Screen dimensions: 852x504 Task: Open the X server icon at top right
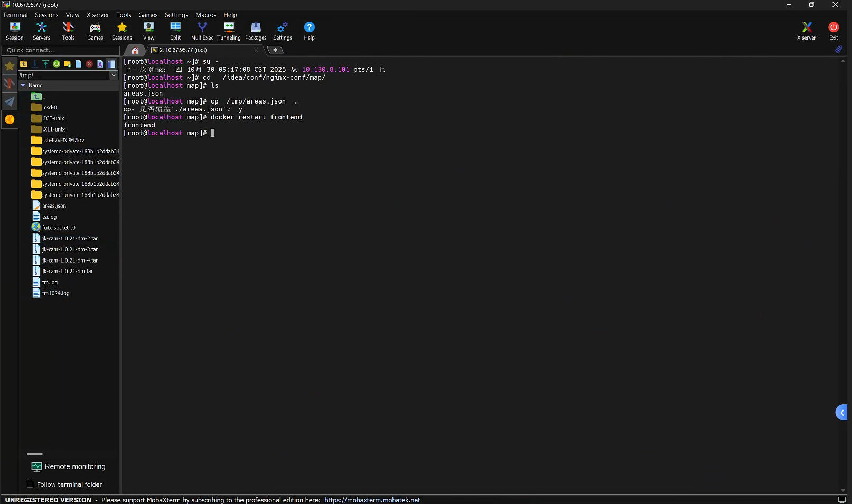coord(806,31)
